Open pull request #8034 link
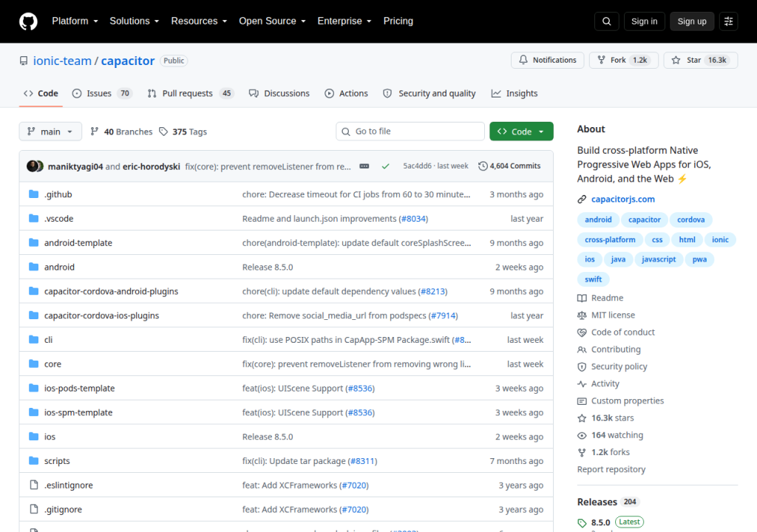Image resolution: width=757 pixels, height=532 pixels. (414, 219)
